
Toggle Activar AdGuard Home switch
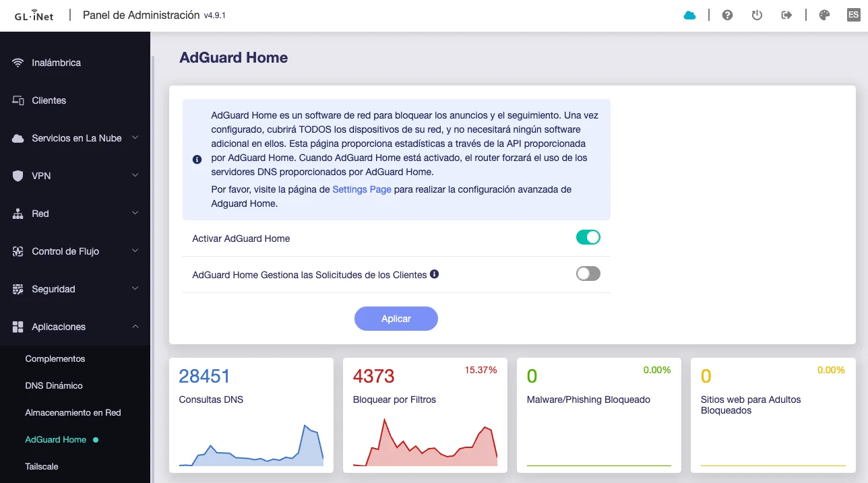588,237
